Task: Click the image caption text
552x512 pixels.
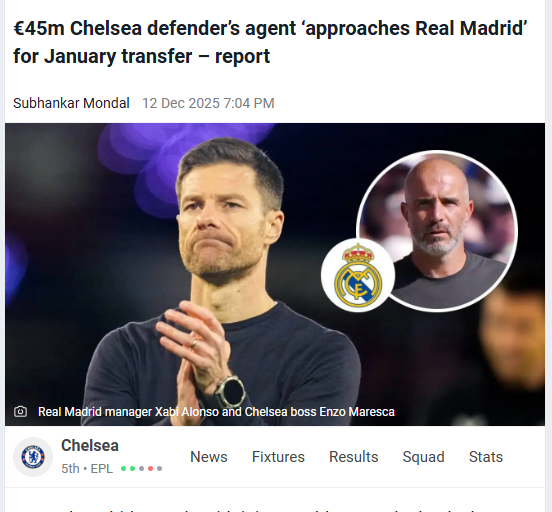Action: (216, 412)
